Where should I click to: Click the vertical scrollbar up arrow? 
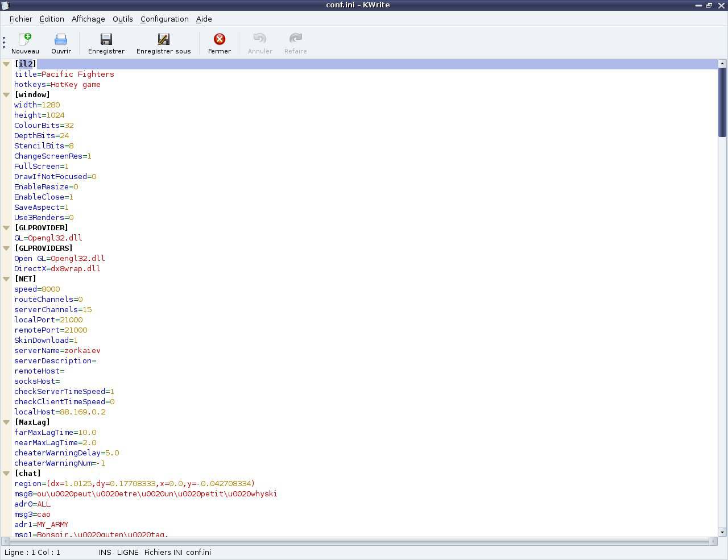point(722,64)
